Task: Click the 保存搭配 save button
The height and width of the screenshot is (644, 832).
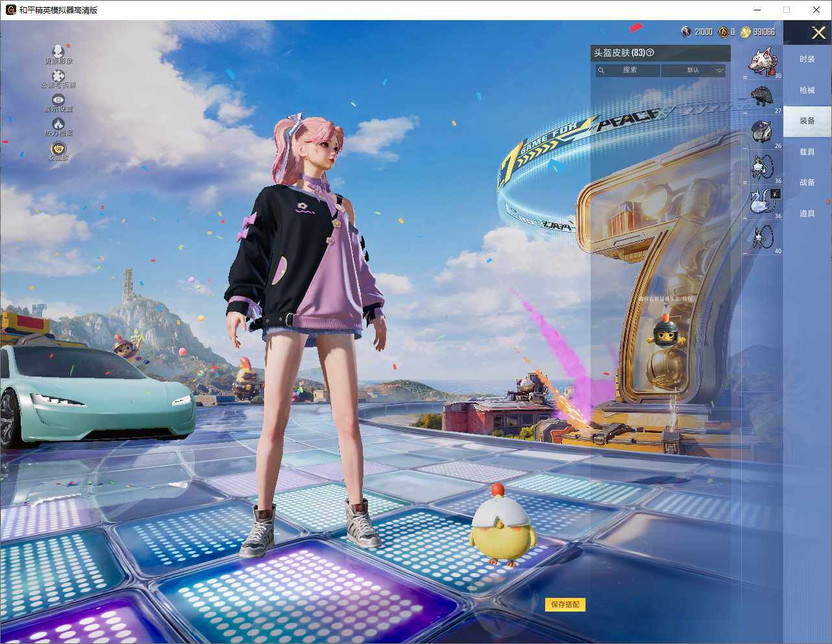Action: pos(565,604)
